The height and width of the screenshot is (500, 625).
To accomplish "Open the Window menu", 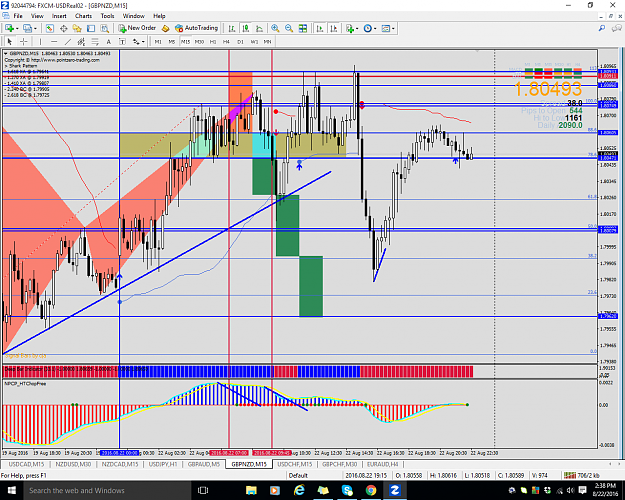I will pyautogui.click(x=134, y=16).
